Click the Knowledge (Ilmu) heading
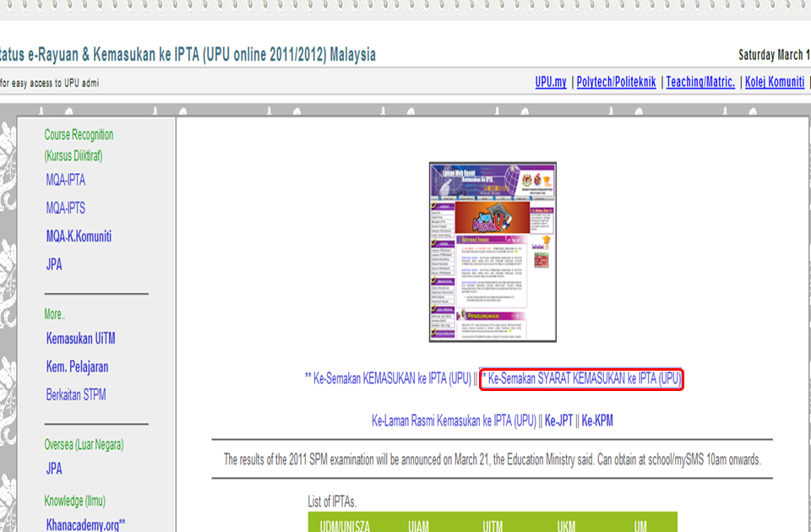Viewport: 811px width, 532px height. point(74,501)
